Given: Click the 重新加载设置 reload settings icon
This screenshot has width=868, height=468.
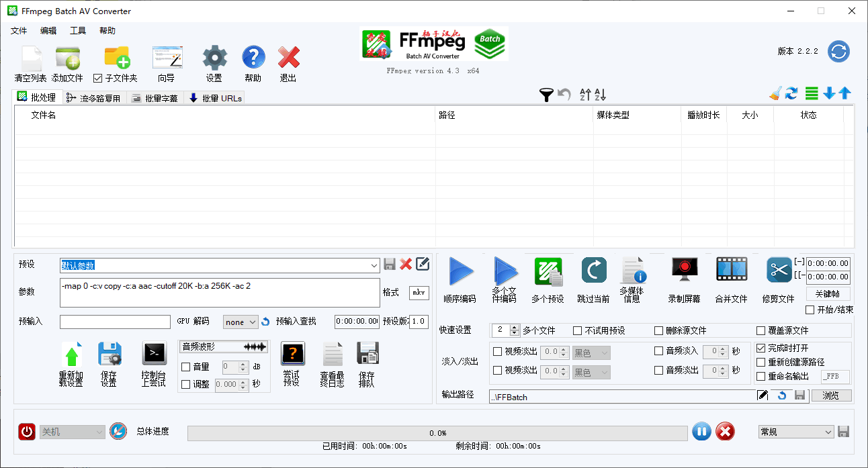Looking at the screenshot, I should point(71,354).
